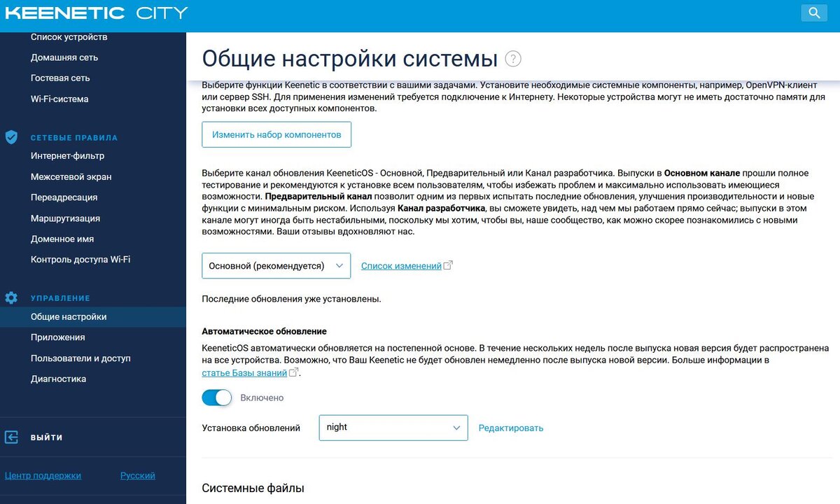Viewport: 840px width, 504px height.
Task: Open the update channel dropdown Основной (рекомендуется)
Action: pos(275,266)
